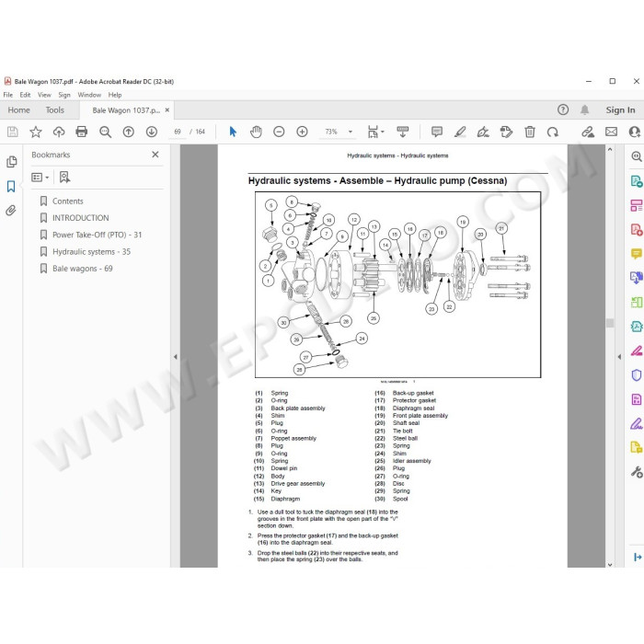
Task: Open zoom level dropdown at 73%
Action: [351, 132]
